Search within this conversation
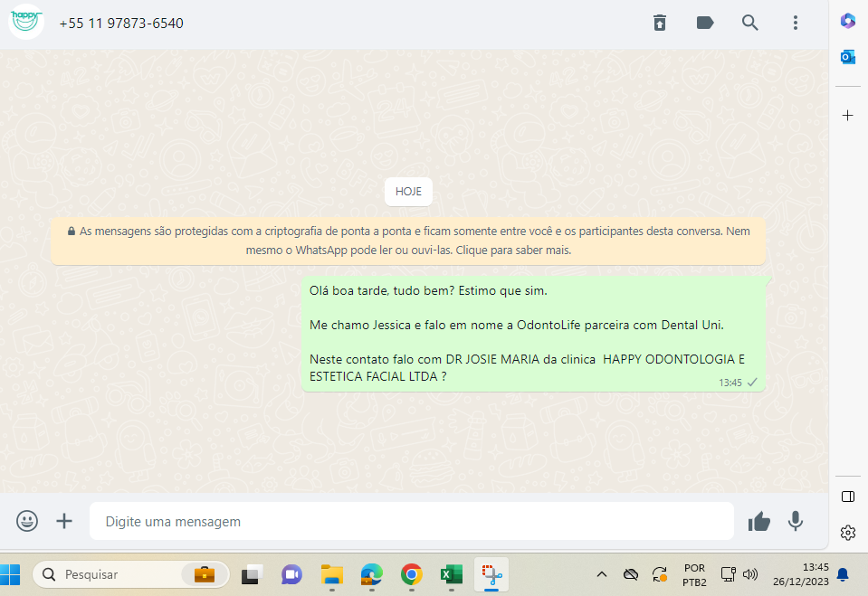The image size is (868, 596). click(749, 23)
